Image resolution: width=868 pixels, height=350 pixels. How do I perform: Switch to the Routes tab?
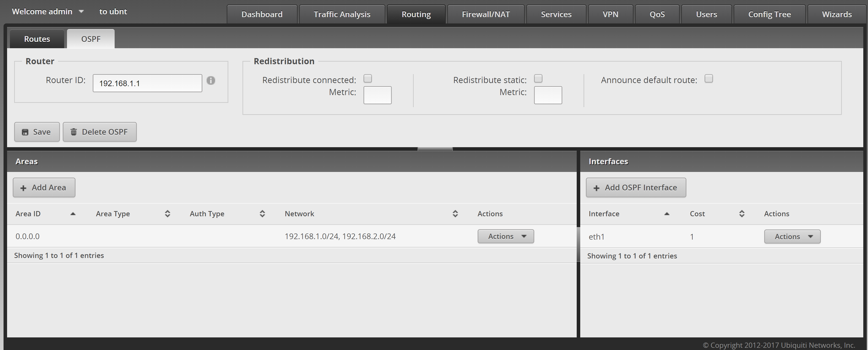click(37, 39)
